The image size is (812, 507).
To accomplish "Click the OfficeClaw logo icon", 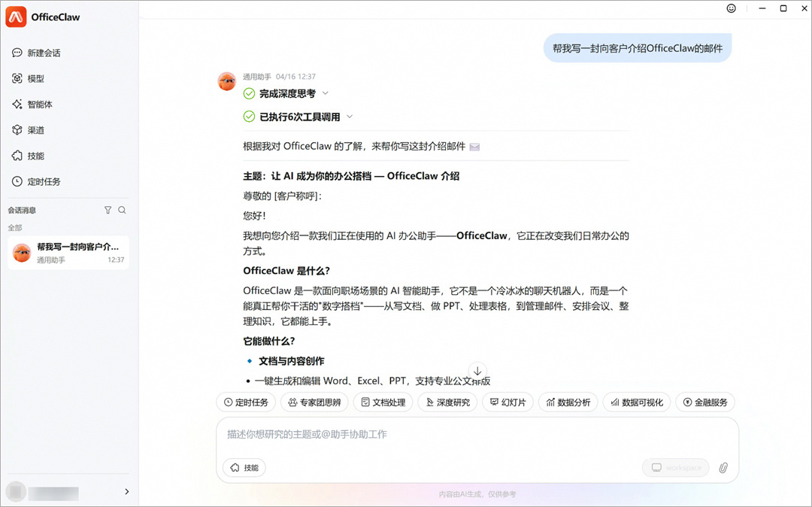I will click(16, 17).
